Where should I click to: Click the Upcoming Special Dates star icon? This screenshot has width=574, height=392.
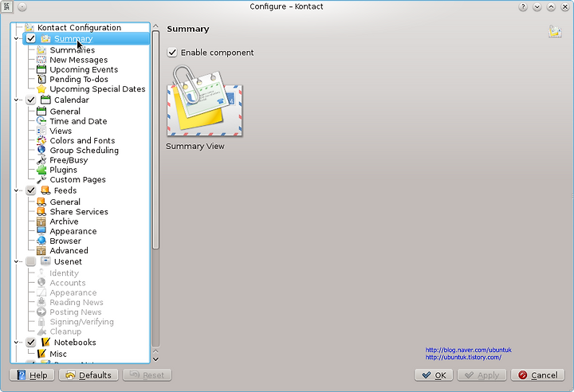pyautogui.click(x=41, y=89)
